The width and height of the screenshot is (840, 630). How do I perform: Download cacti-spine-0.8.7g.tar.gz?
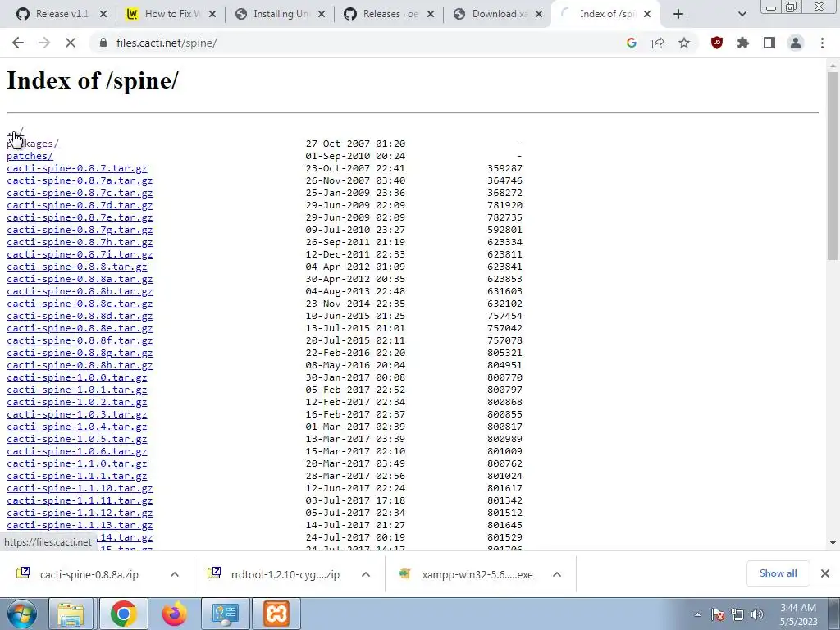[80, 230]
